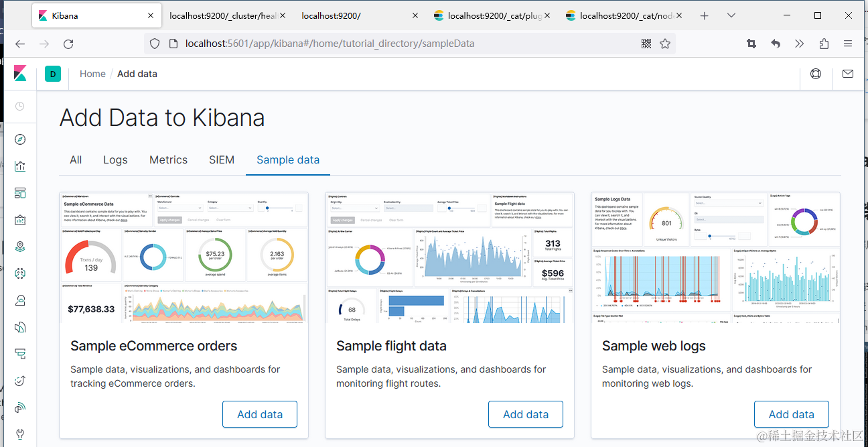Viewport: 868px width, 447px height.
Task: Open APM from the Kibana sidebar
Action: click(20, 354)
